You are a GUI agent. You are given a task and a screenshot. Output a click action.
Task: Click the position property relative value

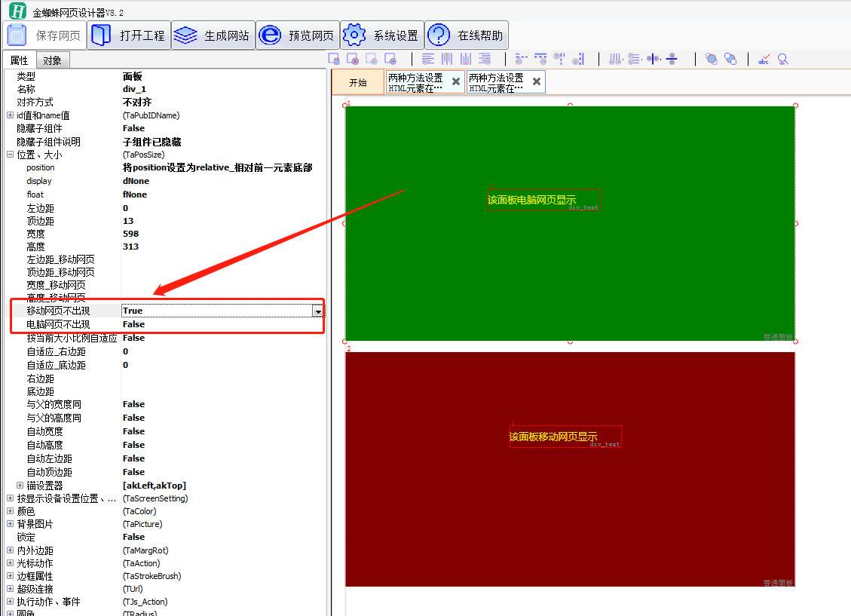click(x=218, y=167)
